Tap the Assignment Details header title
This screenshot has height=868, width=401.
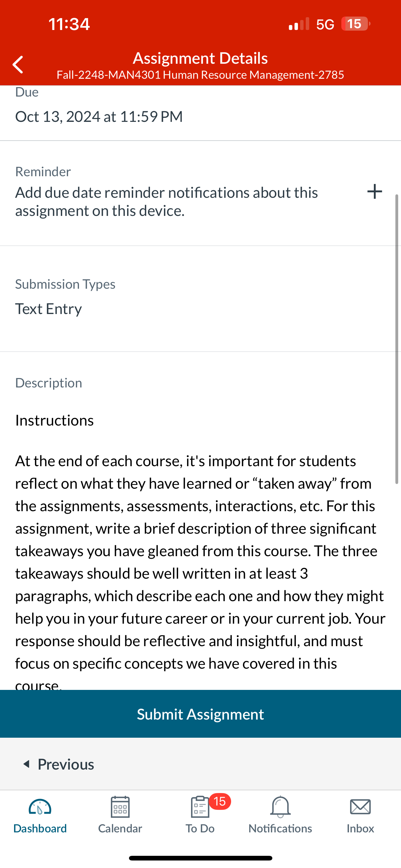pos(200,58)
